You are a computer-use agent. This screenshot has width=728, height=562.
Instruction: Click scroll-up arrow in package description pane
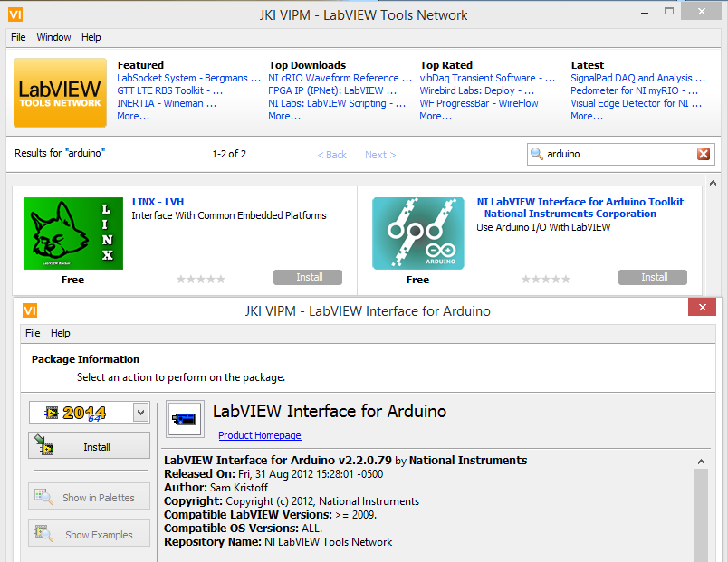701,462
